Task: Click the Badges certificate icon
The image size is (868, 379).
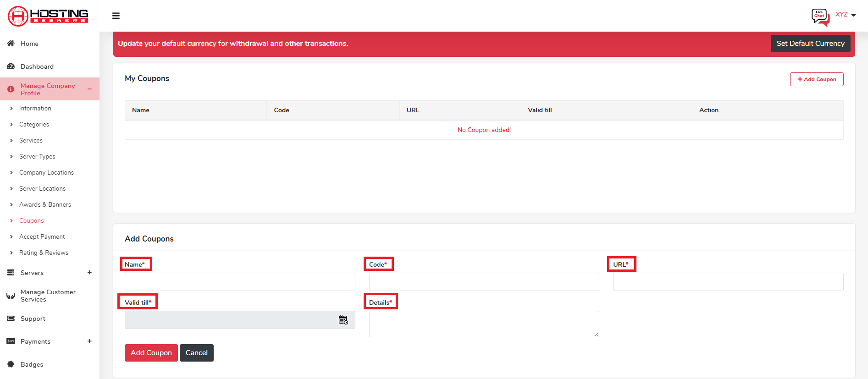Action: pyautogui.click(x=11, y=364)
